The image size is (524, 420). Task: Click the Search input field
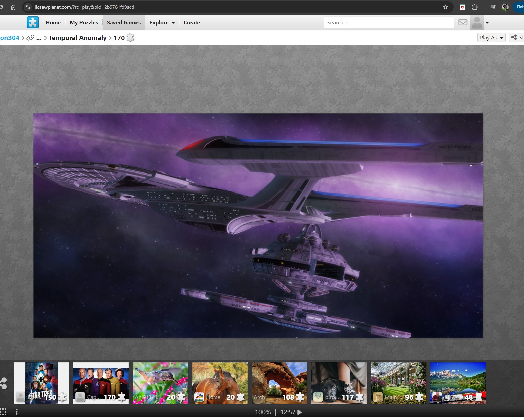pos(389,22)
